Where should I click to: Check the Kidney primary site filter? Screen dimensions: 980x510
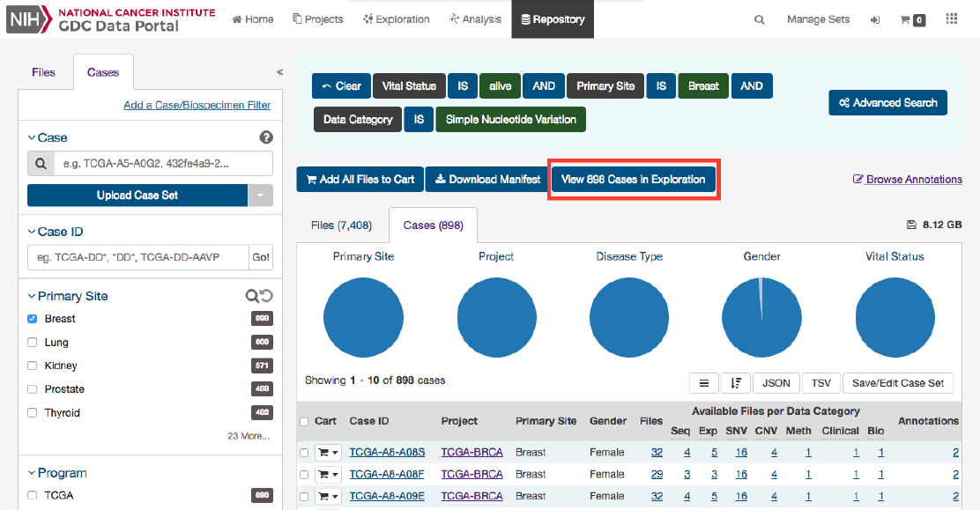click(x=33, y=366)
